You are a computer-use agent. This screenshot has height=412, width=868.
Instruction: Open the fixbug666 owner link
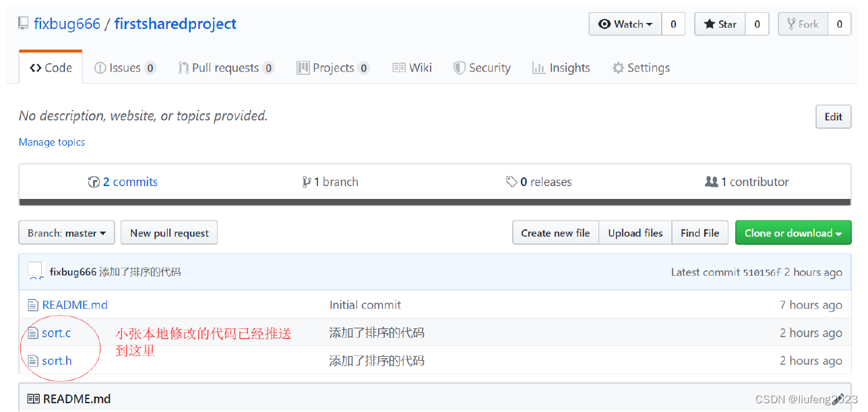(x=67, y=24)
